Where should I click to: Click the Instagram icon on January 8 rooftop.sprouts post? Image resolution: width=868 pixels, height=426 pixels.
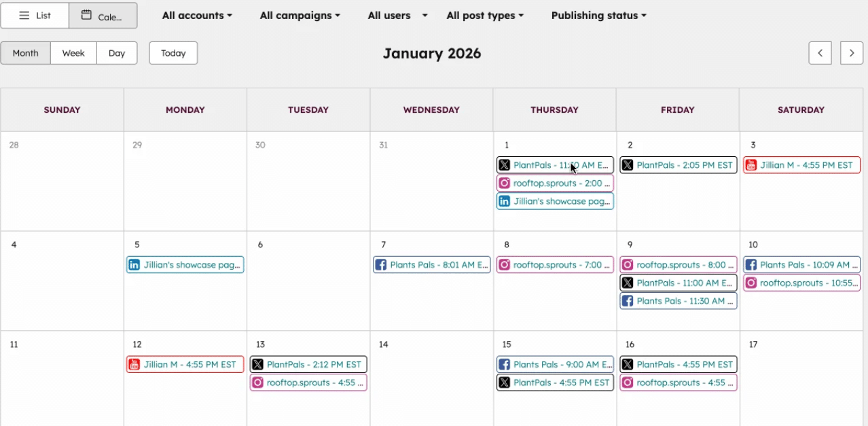(x=504, y=264)
